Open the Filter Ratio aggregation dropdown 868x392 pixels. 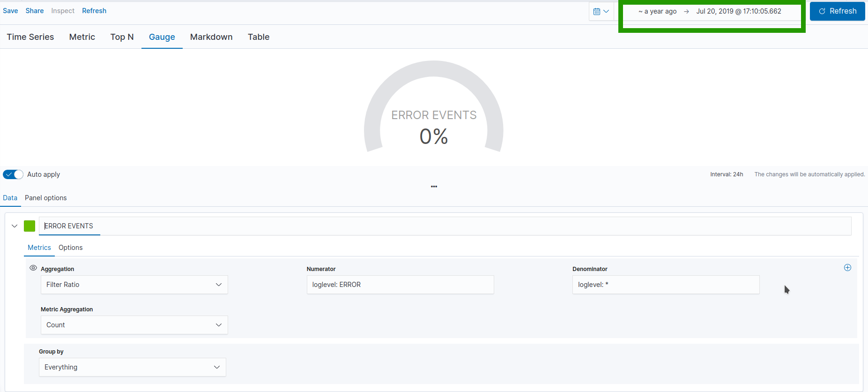(134, 285)
